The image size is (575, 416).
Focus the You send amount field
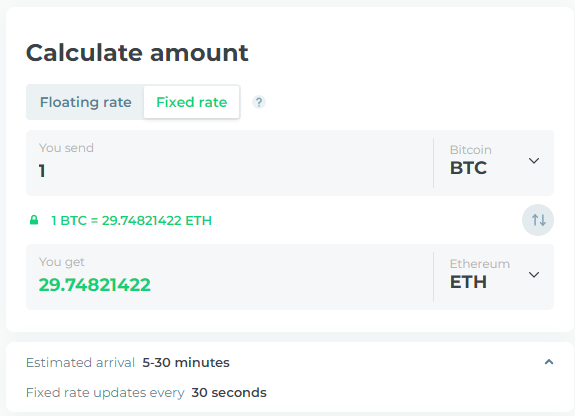[230, 163]
